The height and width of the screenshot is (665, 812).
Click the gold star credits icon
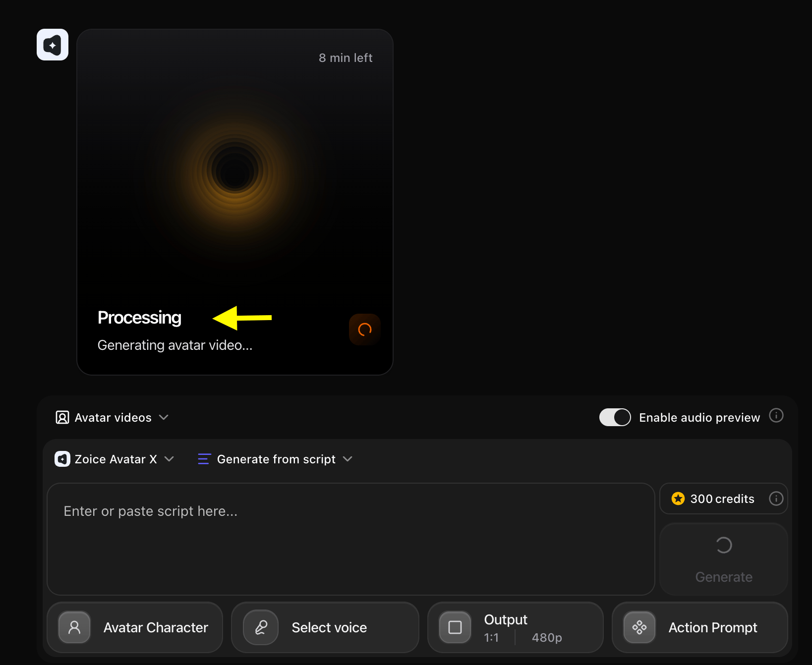[x=678, y=499]
